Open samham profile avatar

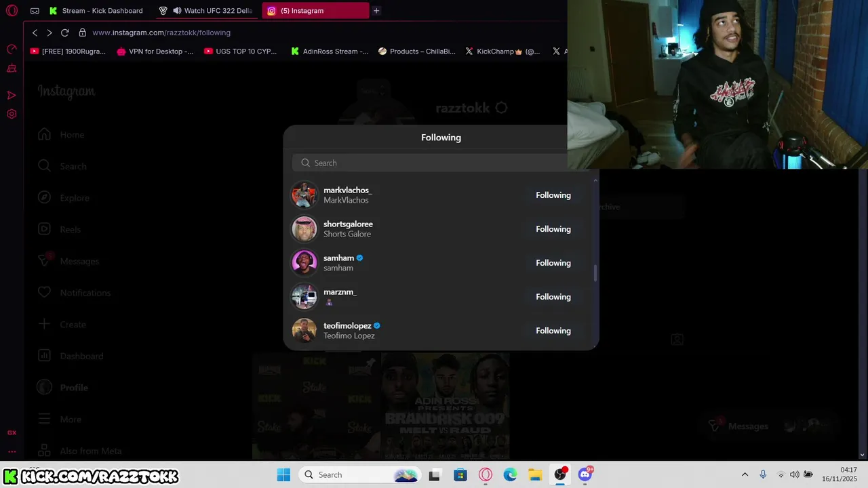(x=304, y=263)
